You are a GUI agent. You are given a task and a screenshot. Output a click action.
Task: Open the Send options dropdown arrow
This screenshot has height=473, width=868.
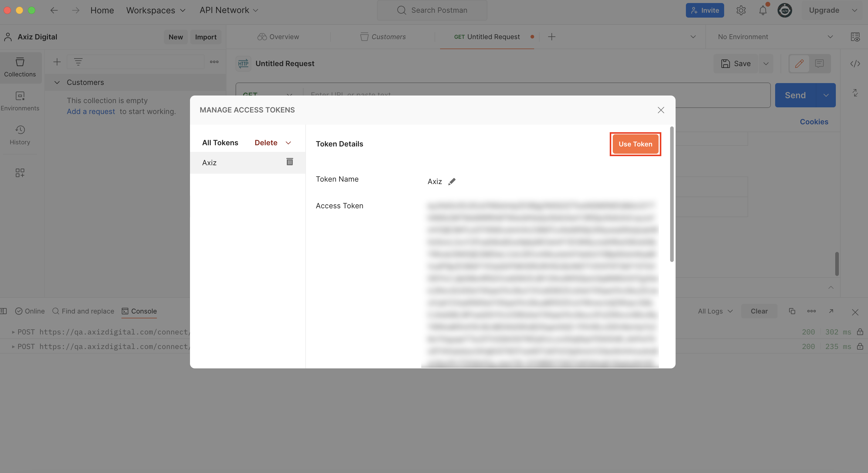click(826, 95)
